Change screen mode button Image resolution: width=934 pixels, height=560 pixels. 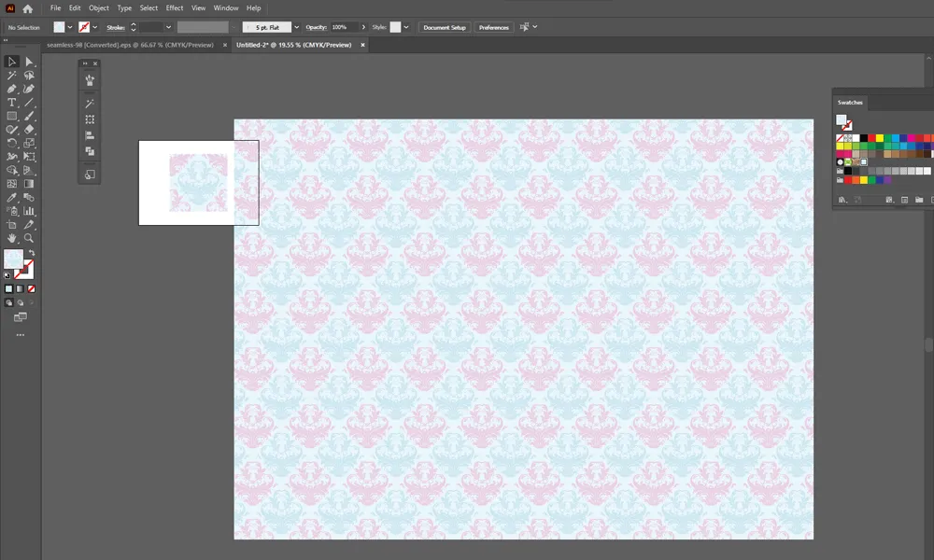[21, 317]
